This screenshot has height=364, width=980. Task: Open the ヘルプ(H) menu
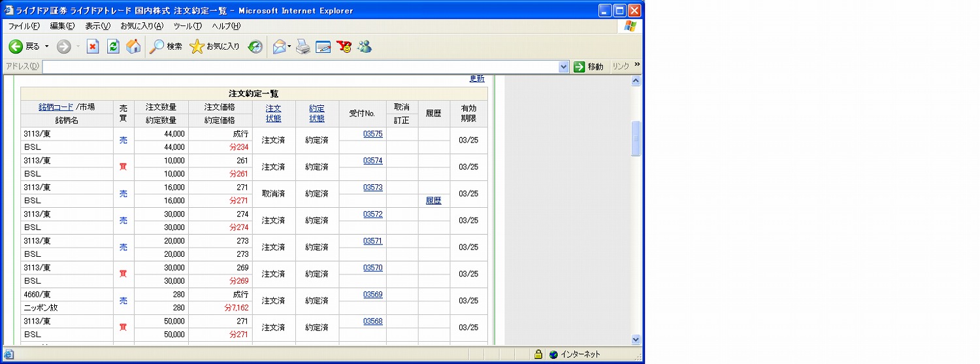(x=226, y=26)
